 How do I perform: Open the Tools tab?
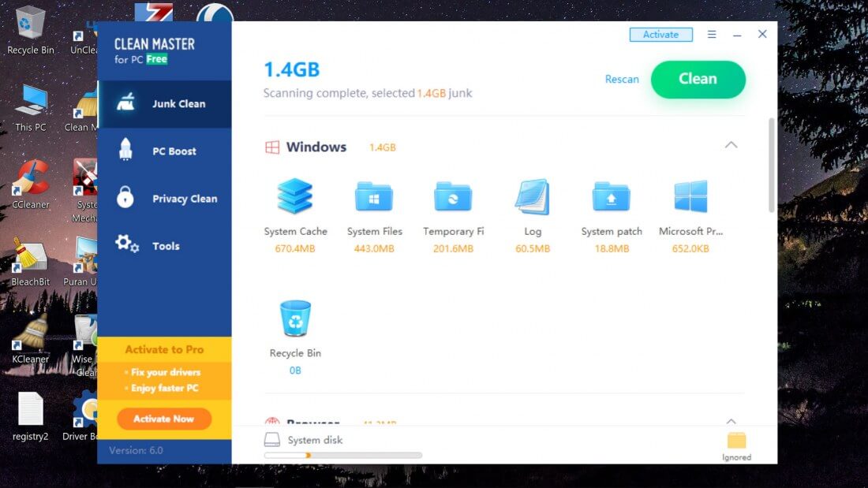(164, 246)
